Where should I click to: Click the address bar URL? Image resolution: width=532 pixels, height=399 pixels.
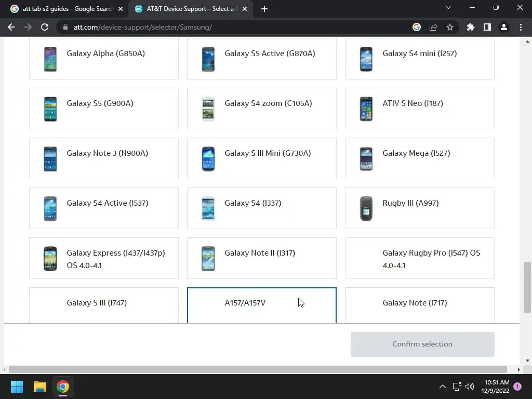click(143, 27)
